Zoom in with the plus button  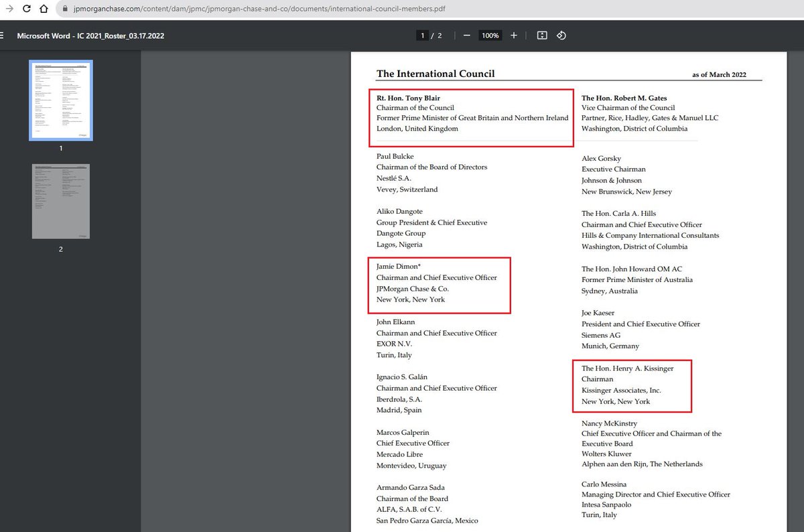tap(514, 36)
